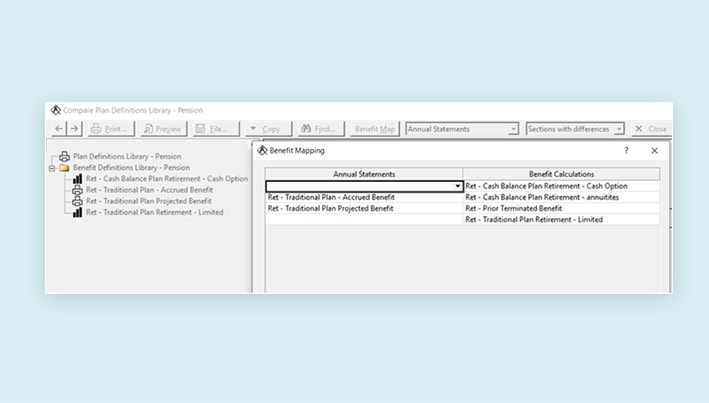Click printer icon next to Accrued Benefit tree item
The height and width of the screenshot is (403, 709).
point(78,190)
